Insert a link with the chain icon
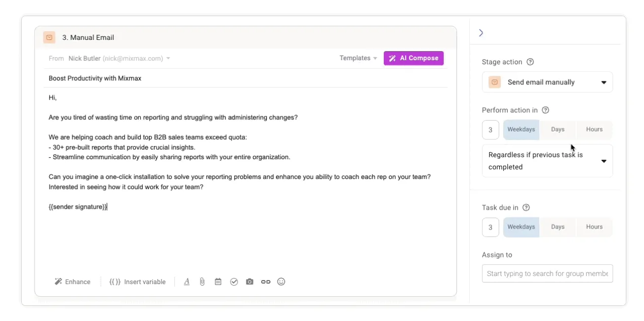The image size is (644, 321). coord(266,282)
